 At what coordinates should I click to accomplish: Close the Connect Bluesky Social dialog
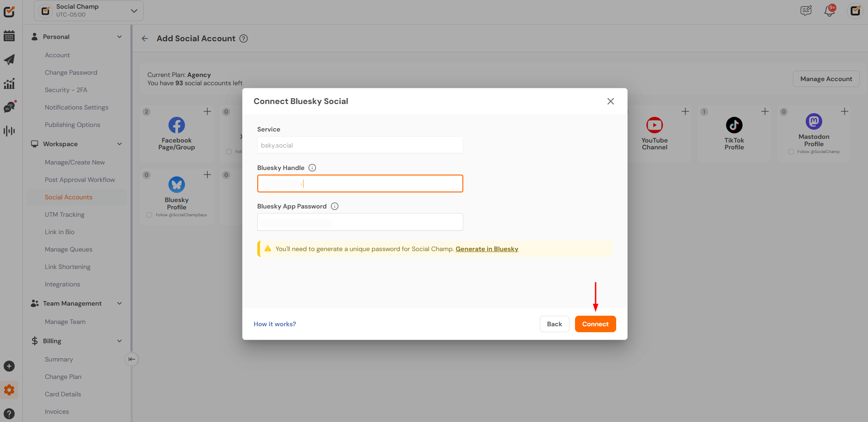(x=610, y=101)
